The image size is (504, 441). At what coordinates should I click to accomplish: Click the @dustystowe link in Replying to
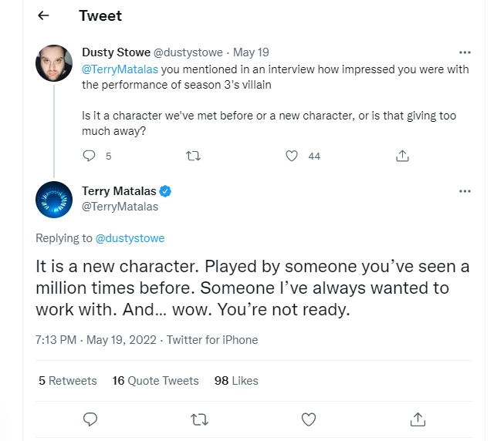point(130,238)
